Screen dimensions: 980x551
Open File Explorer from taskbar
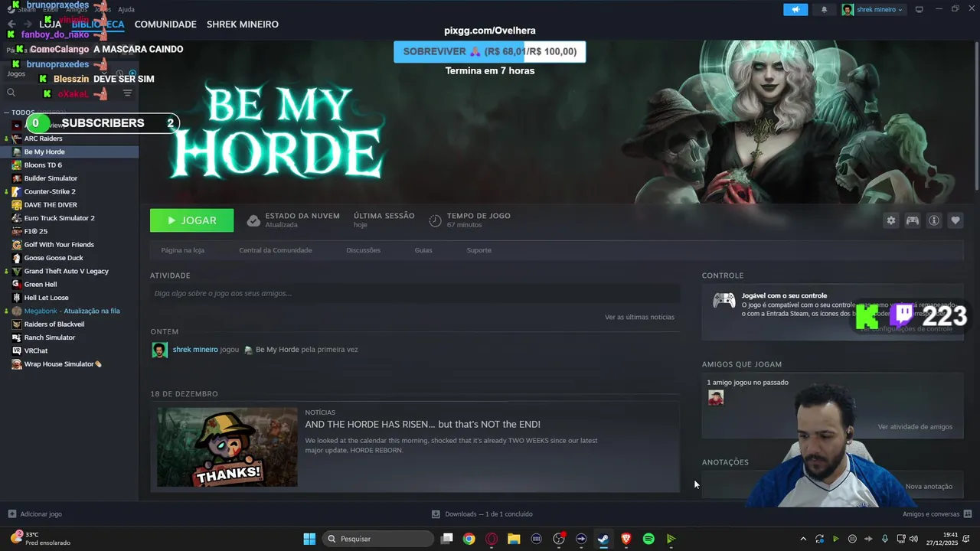pyautogui.click(x=514, y=539)
